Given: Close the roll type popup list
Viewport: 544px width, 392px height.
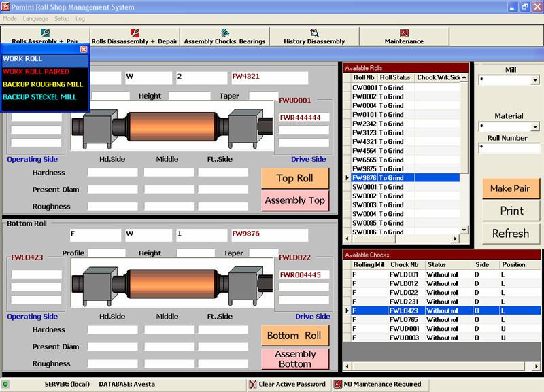Looking at the screenshot, I should pos(84,49).
